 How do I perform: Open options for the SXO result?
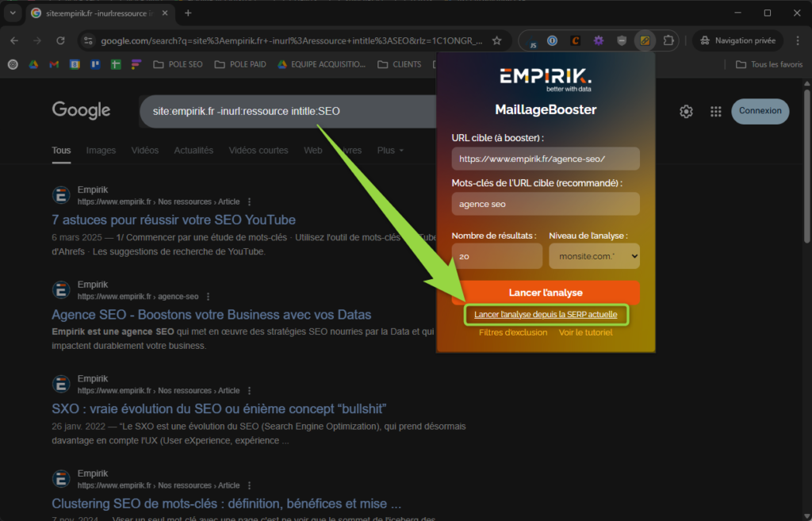[250, 390]
